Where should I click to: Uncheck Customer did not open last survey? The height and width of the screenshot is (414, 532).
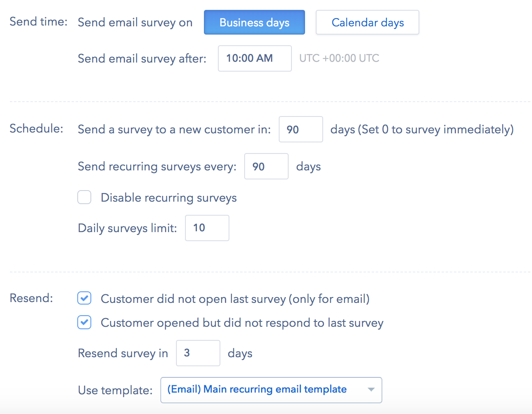pos(84,298)
